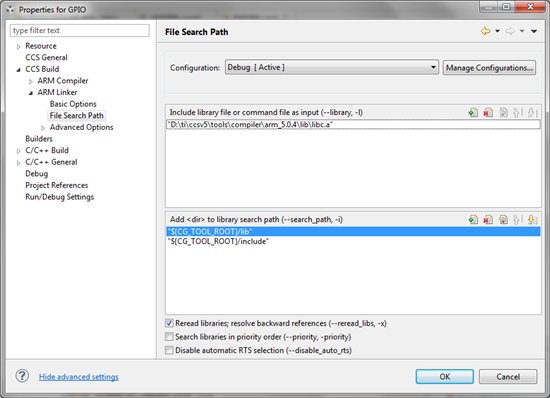Image resolution: width=550 pixels, height=398 pixels.
Task: Select "${CG_TOOL_ROOT}/include" search path entry
Action: (353, 241)
